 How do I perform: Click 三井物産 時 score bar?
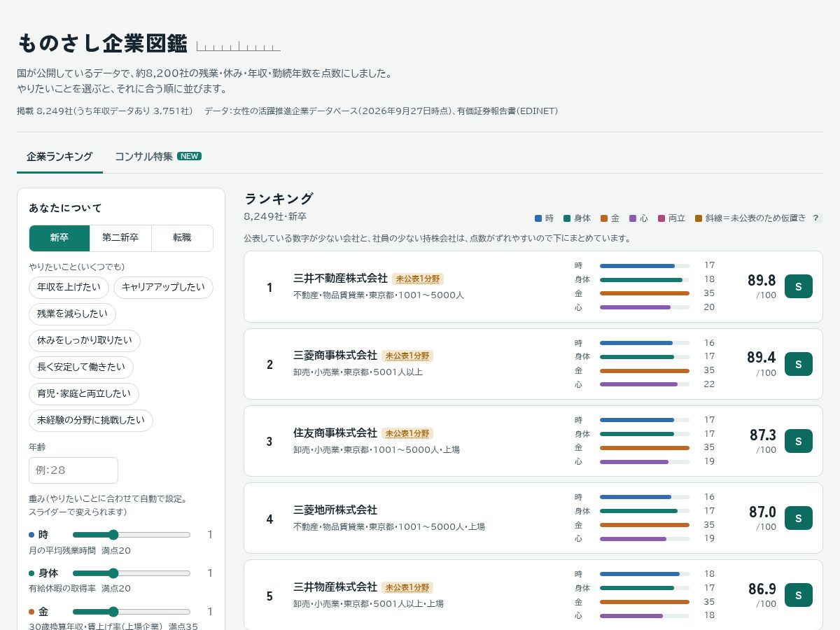click(x=645, y=574)
